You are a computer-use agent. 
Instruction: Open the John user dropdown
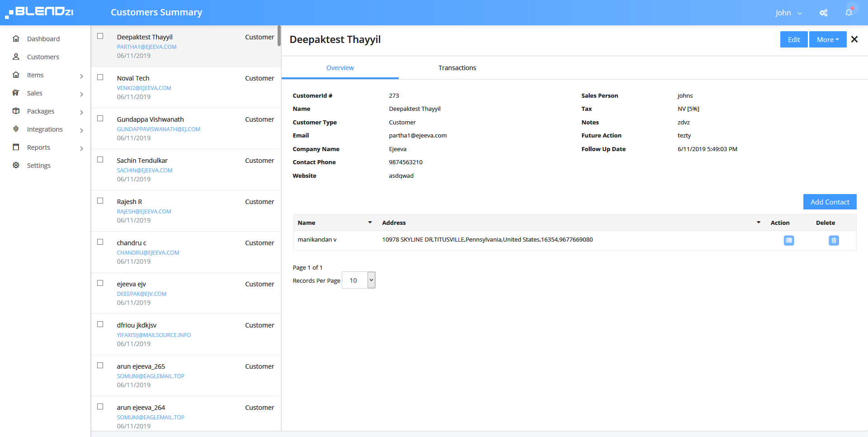[x=789, y=13]
